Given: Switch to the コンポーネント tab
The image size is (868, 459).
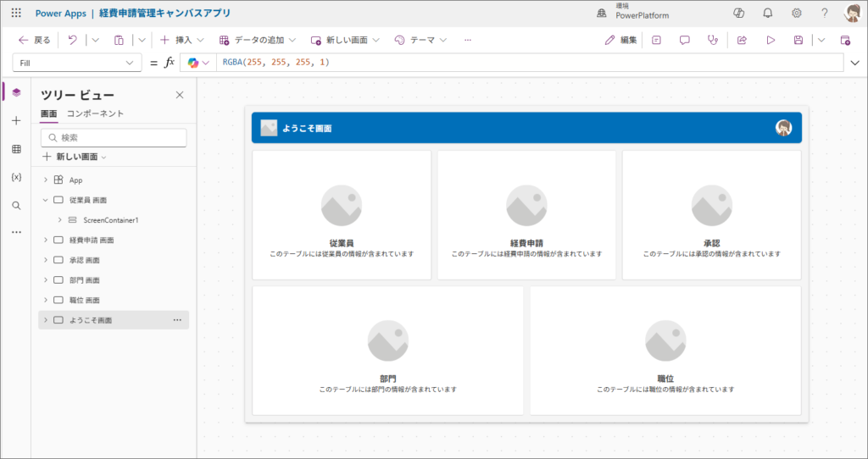Looking at the screenshot, I should pos(95,113).
